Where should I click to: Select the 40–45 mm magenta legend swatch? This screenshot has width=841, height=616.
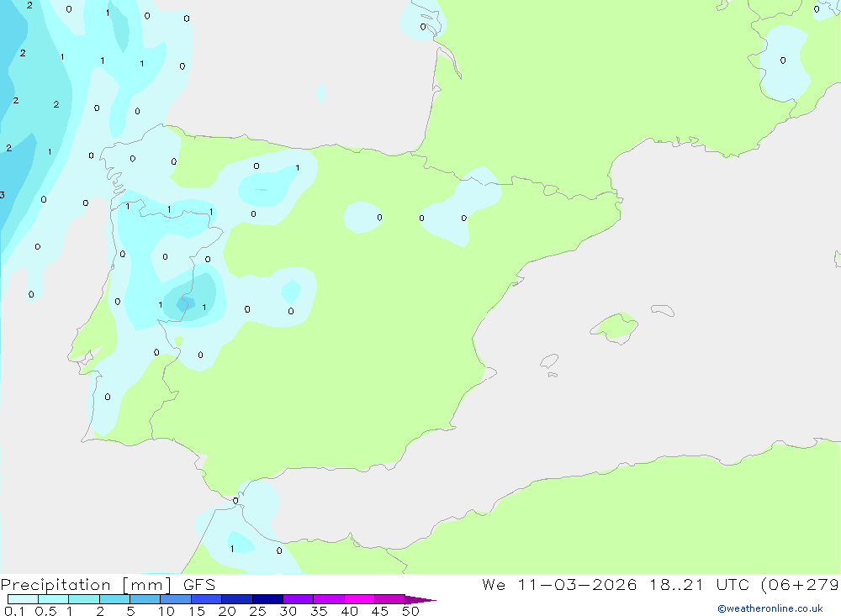pos(359,599)
